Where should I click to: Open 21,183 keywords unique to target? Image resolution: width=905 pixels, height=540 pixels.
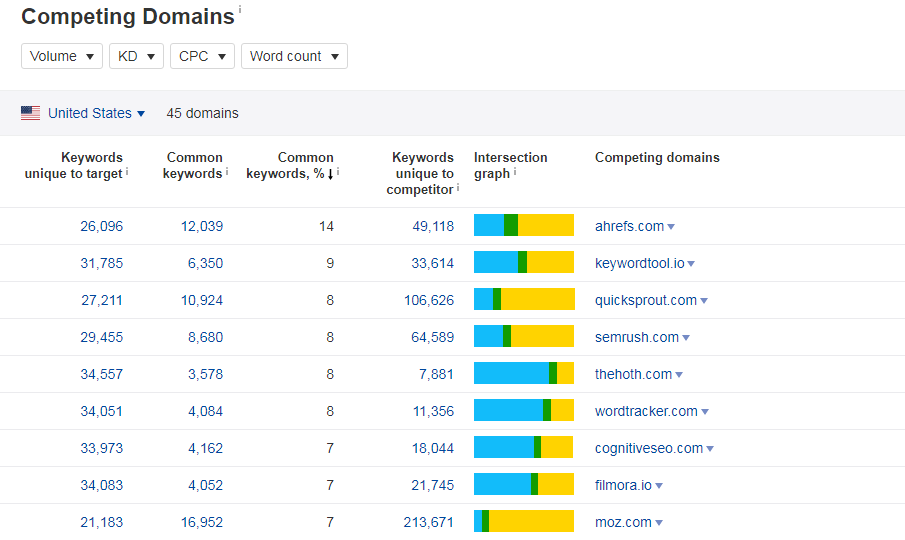(x=102, y=522)
